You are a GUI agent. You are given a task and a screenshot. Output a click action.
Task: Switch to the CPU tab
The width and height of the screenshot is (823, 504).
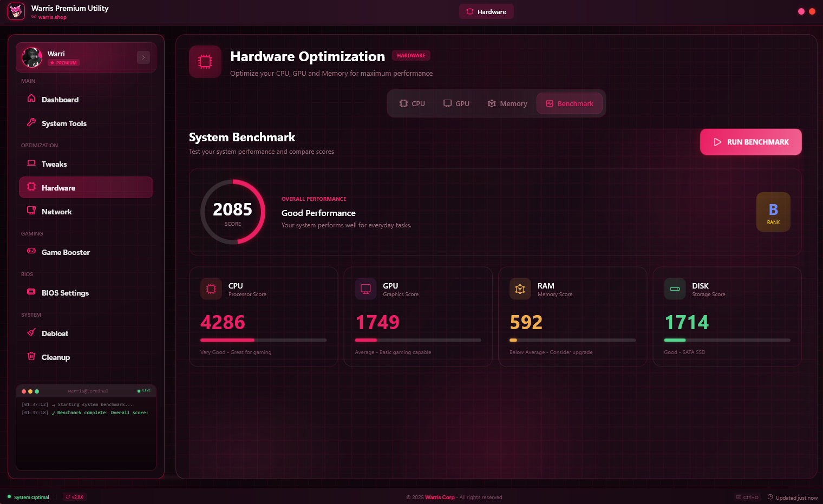pos(412,103)
